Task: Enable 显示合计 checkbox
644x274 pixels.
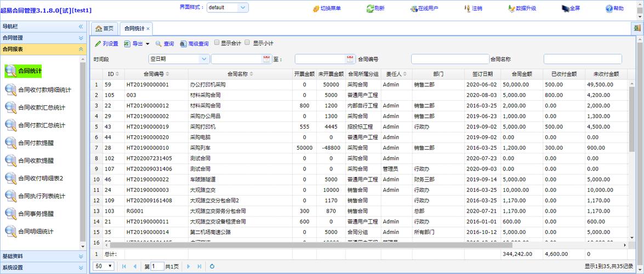Action: [217, 42]
